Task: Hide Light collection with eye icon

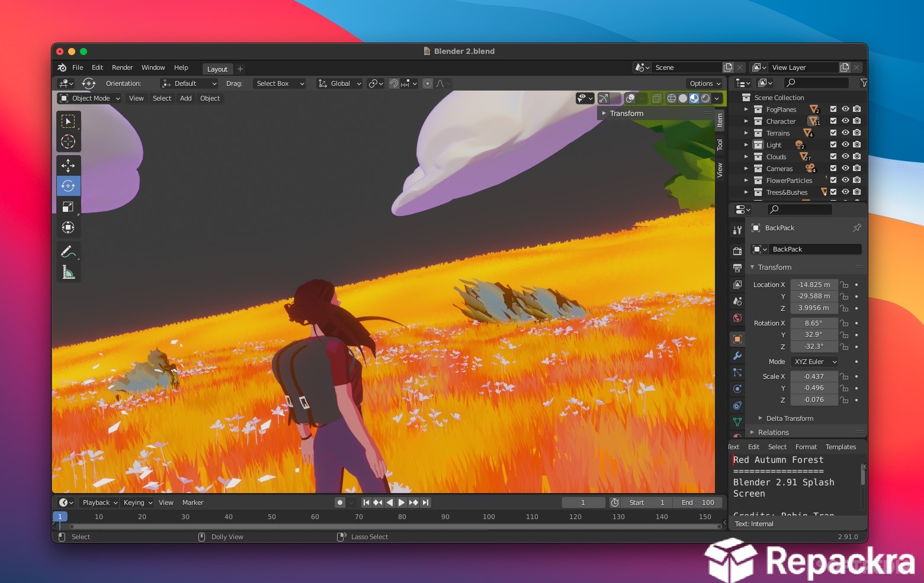Action: 845,144
